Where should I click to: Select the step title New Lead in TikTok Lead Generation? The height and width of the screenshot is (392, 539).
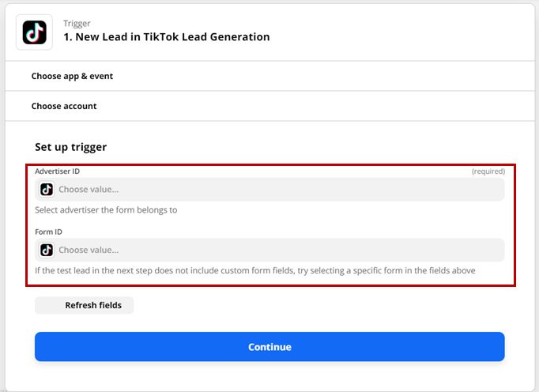point(167,37)
